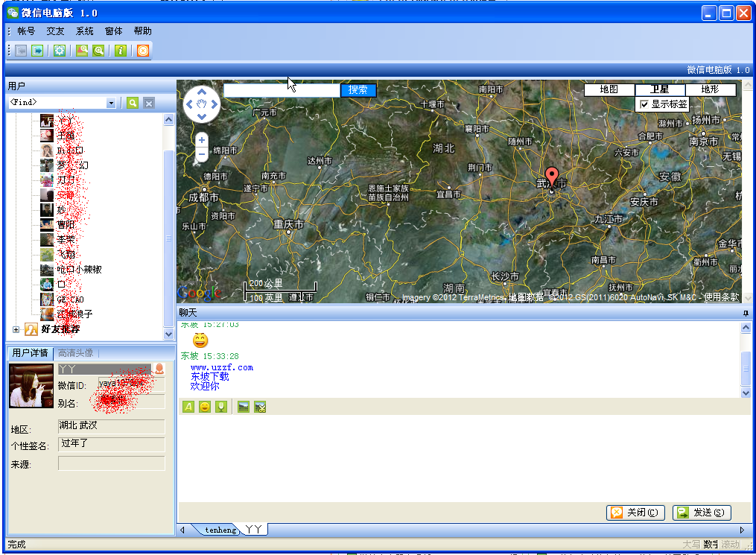Image resolution: width=756 pixels, height=555 pixels.
Task: Select contact 飞翔 in the user list
Action: [66, 255]
